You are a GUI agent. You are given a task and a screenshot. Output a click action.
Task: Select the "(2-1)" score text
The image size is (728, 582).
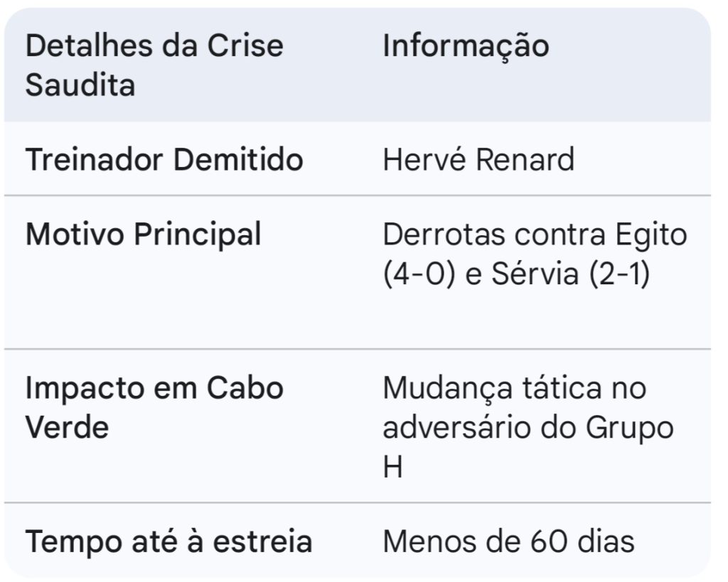(x=619, y=275)
